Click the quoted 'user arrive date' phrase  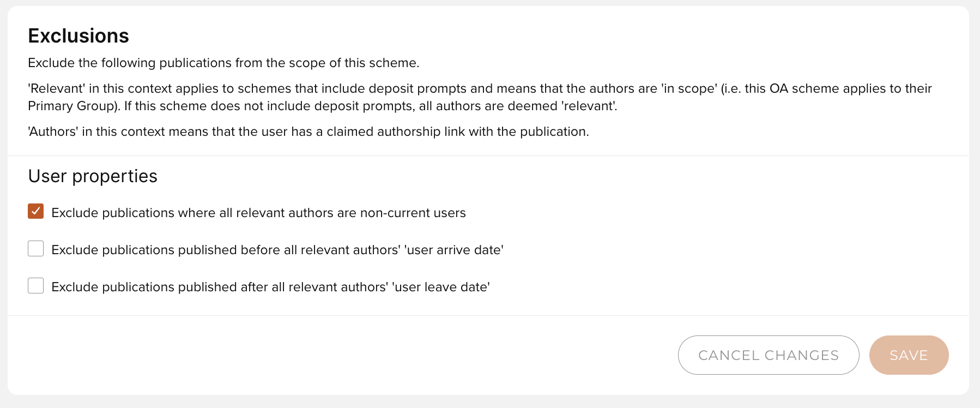[453, 250]
